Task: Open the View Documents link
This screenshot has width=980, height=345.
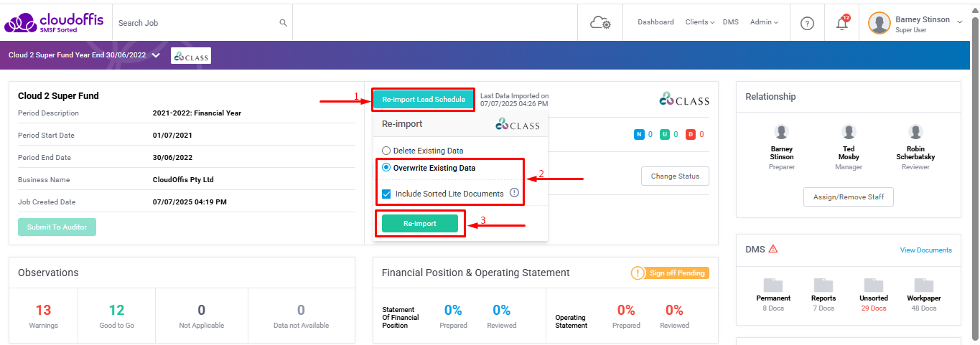Action: (x=926, y=250)
